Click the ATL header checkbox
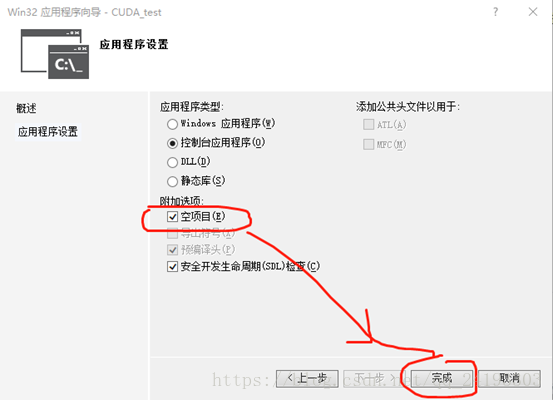 369,124
